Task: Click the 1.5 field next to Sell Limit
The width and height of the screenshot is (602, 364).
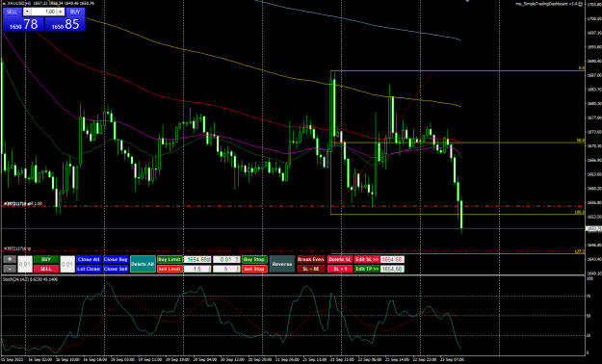Action: coord(197,269)
